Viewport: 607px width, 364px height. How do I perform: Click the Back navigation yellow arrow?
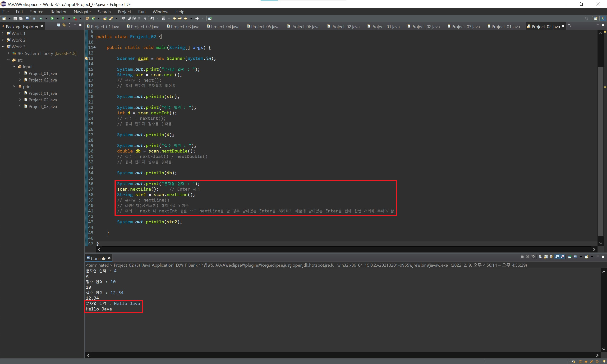(186, 18)
